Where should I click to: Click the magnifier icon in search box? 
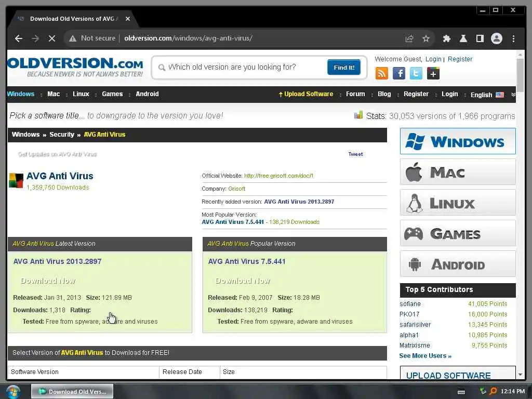pos(162,68)
